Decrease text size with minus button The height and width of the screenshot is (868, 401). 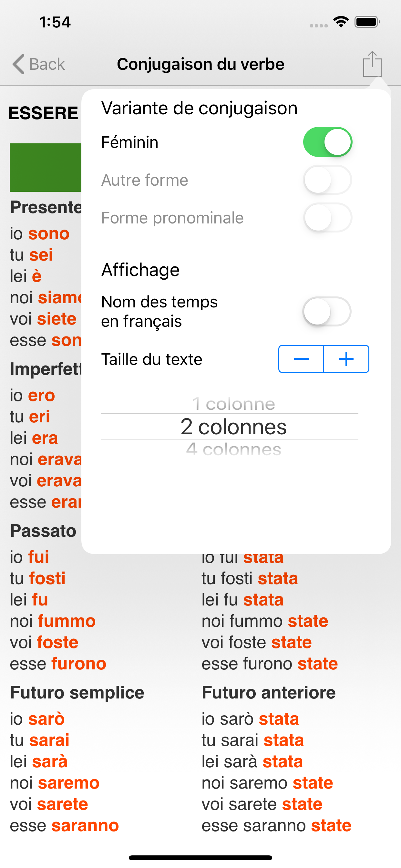coord(301,359)
